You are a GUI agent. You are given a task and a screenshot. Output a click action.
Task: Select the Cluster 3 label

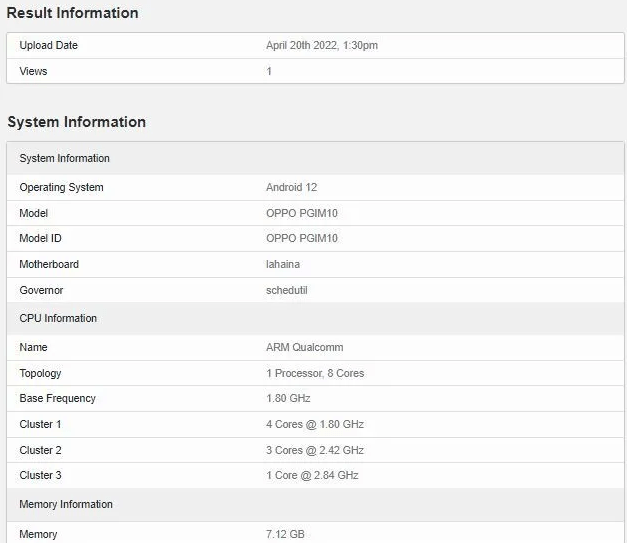pyautogui.click(x=40, y=475)
